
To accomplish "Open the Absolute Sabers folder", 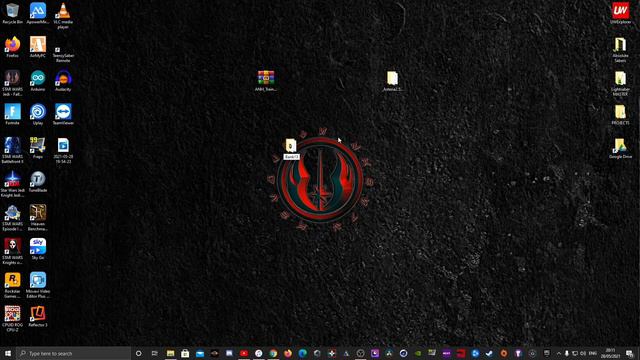I will click(620, 49).
